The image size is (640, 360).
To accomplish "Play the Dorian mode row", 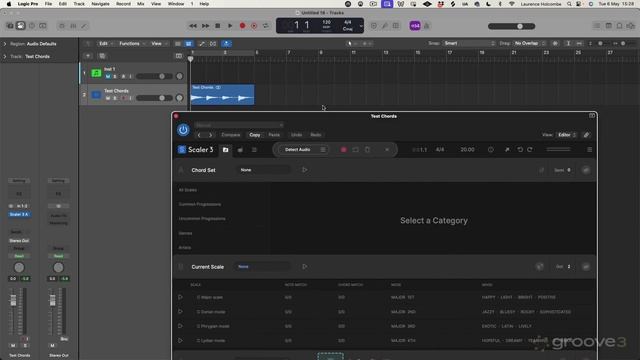I will [180, 311].
